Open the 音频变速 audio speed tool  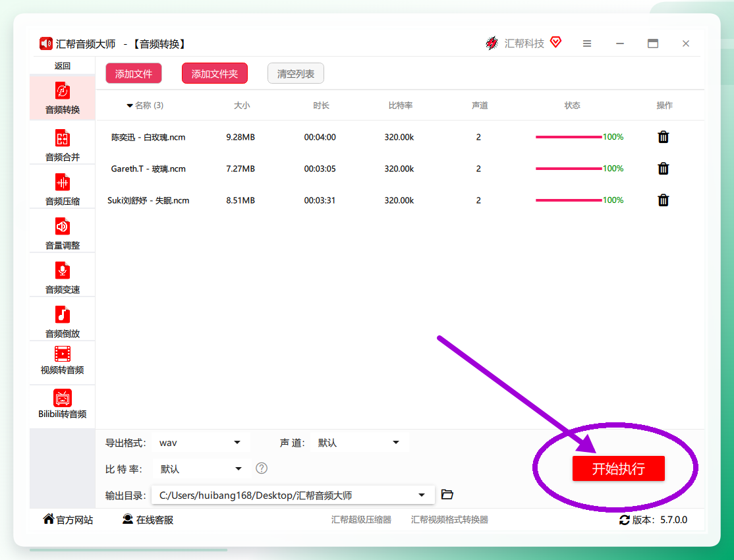pos(62,277)
